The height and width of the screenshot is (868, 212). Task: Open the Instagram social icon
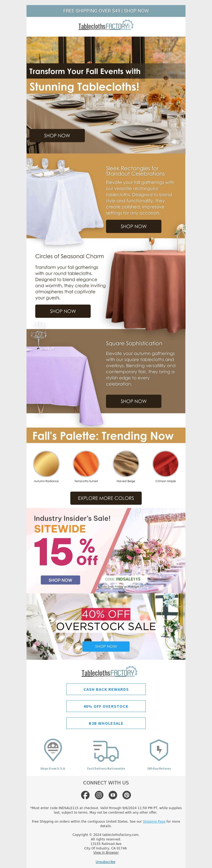coord(99,795)
